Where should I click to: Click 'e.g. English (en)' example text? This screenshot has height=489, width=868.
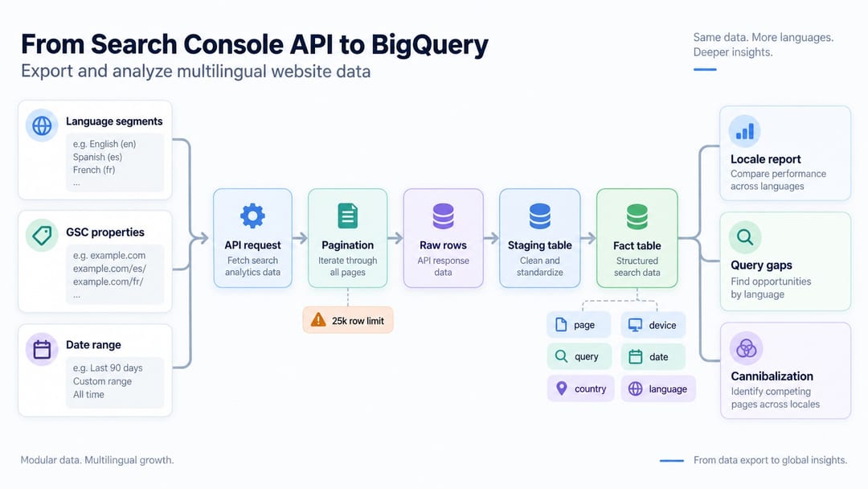coord(104,144)
